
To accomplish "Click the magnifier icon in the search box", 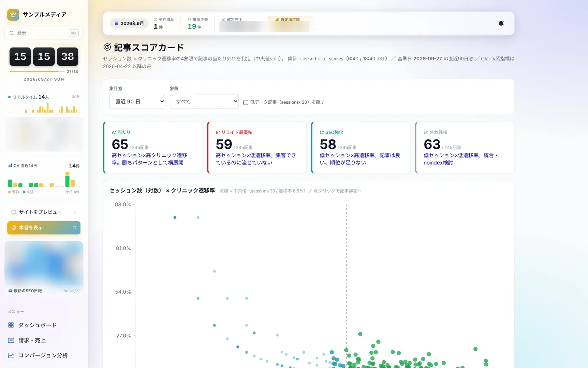I will click(x=12, y=33).
